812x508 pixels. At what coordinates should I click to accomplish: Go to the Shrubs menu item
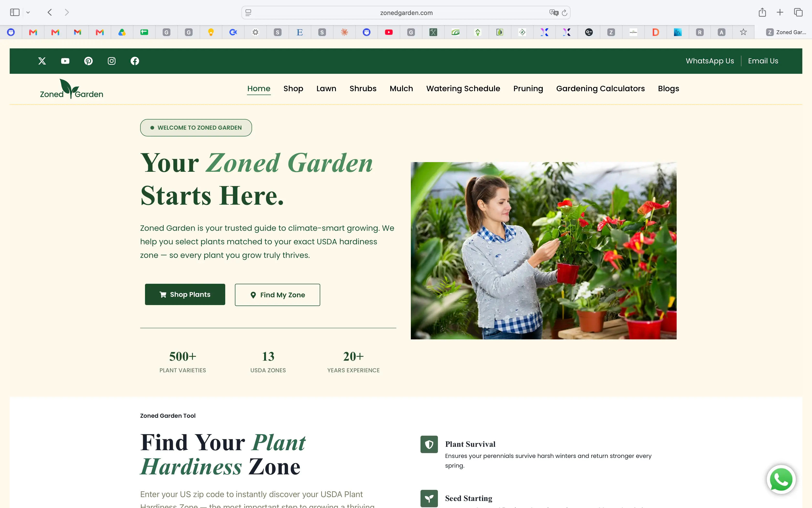coord(363,89)
